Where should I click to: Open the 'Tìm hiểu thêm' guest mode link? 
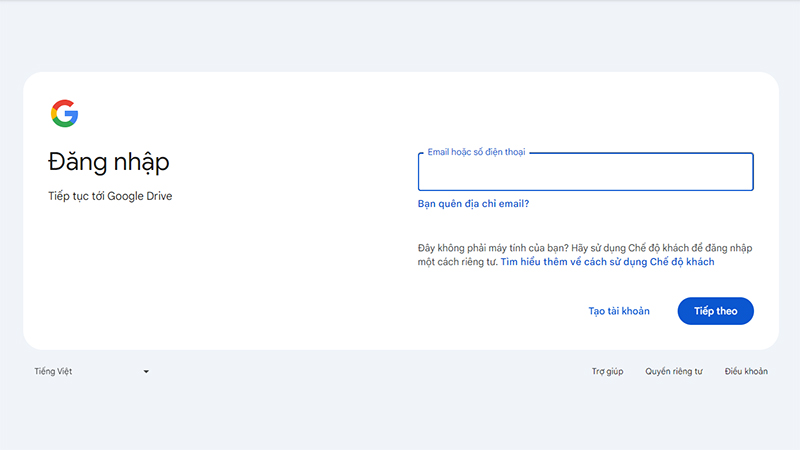608,262
